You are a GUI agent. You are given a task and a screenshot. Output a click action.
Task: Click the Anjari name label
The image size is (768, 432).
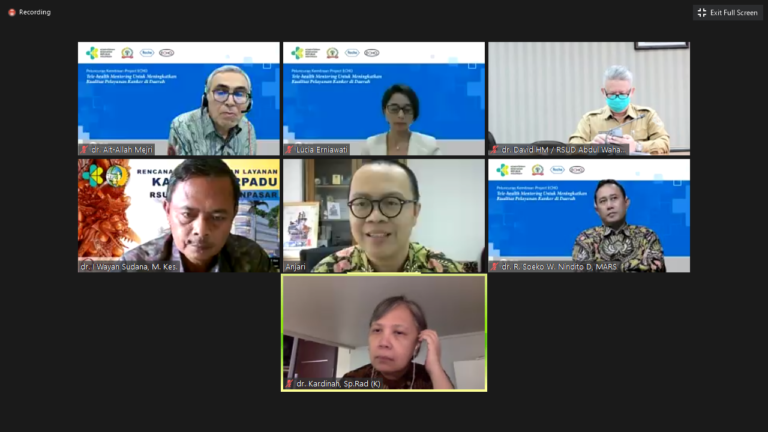click(295, 267)
